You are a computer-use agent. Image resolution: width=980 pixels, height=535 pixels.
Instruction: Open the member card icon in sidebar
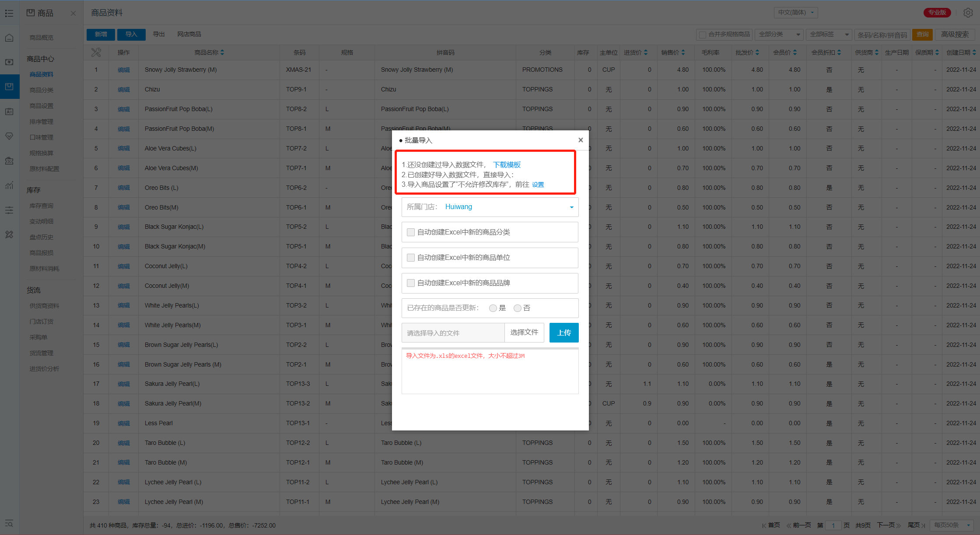[9, 112]
